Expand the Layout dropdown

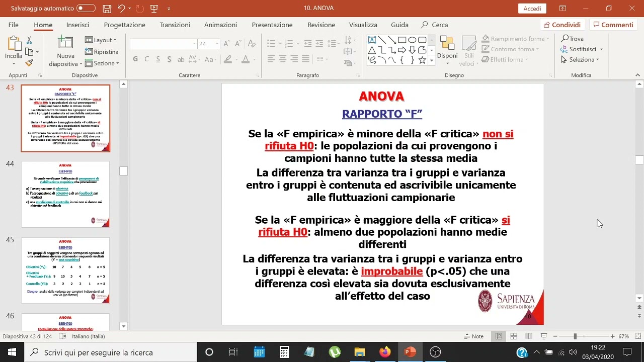101,40
